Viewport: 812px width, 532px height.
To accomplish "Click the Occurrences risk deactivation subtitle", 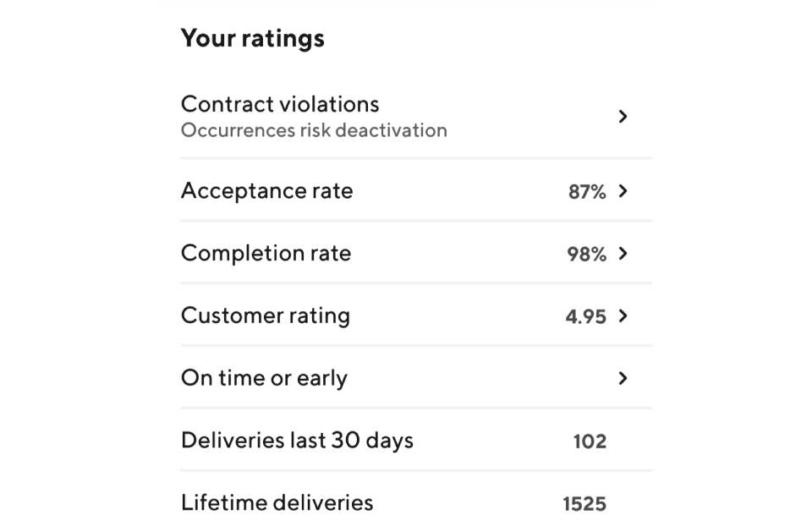I will pyautogui.click(x=314, y=130).
